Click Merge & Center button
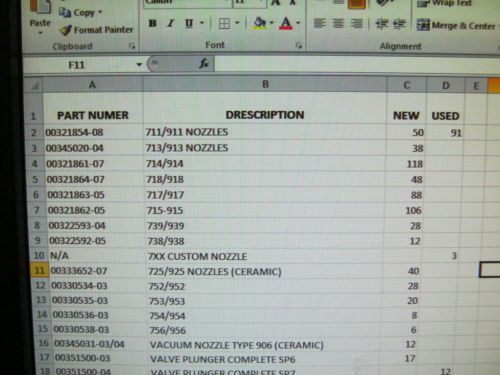This screenshot has height=375, width=500. [456, 25]
